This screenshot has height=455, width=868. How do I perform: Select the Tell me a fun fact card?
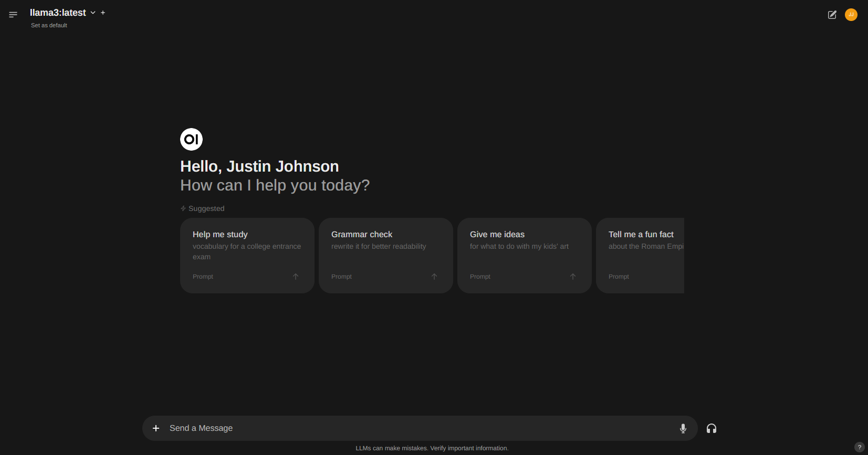coord(640,256)
